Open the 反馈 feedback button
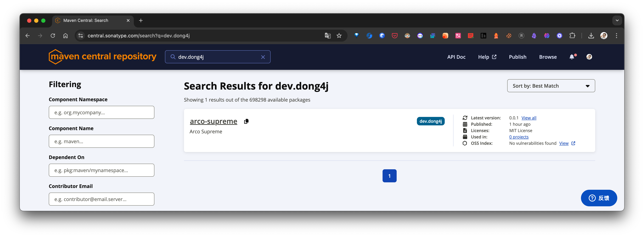The height and width of the screenshot is (237, 644). (x=599, y=198)
